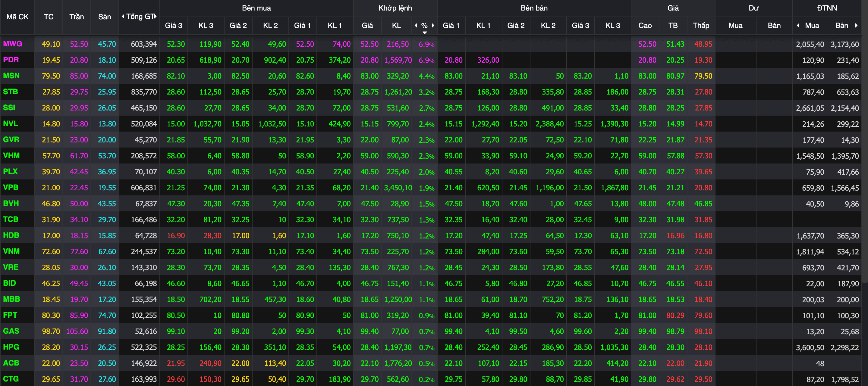Viewport: 868px width, 386px height.
Task: Click PDR matched volume 1,569,70
Action: tap(398, 60)
